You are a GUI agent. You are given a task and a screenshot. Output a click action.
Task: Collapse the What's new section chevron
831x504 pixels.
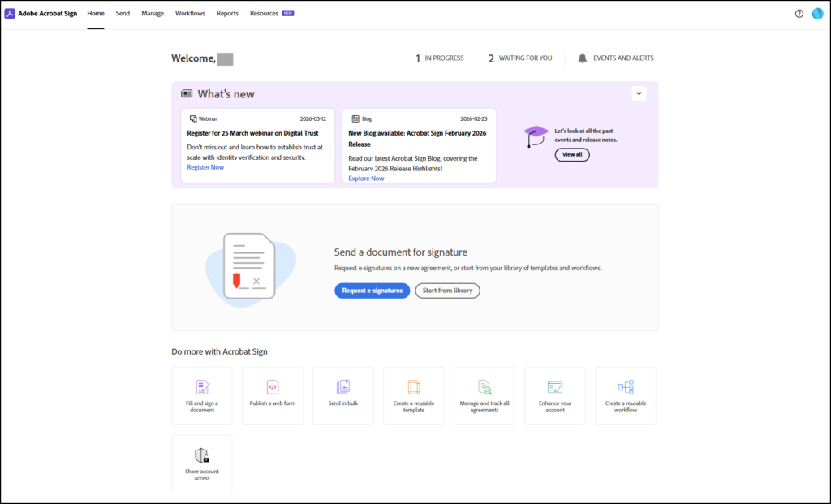click(x=639, y=93)
